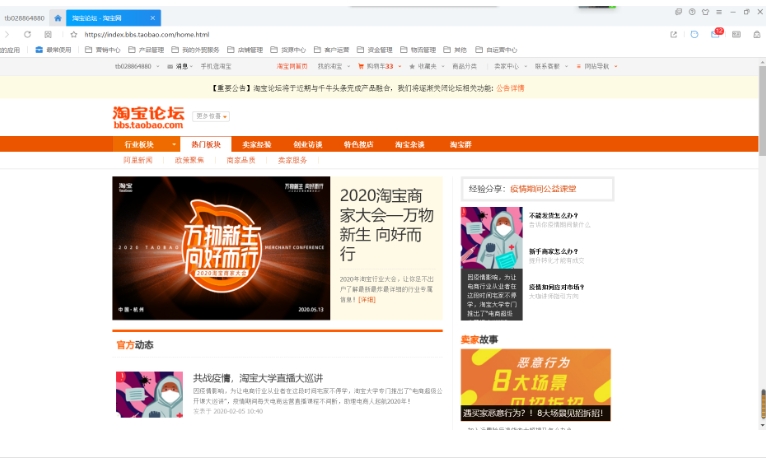Click the 恶意行为8大场景 seller story image
This screenshot has width=766, height=458.
tap(535, 384)
